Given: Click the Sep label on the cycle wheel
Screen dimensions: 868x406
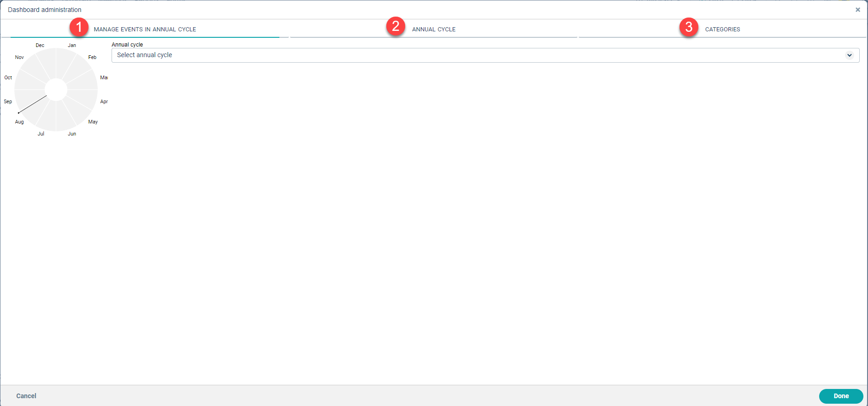Looking at the screenshot, I should coord(8,101).
